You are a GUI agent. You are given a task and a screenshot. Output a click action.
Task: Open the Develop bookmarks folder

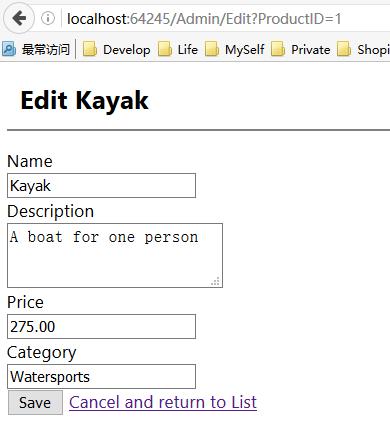[x=116, y=50]
